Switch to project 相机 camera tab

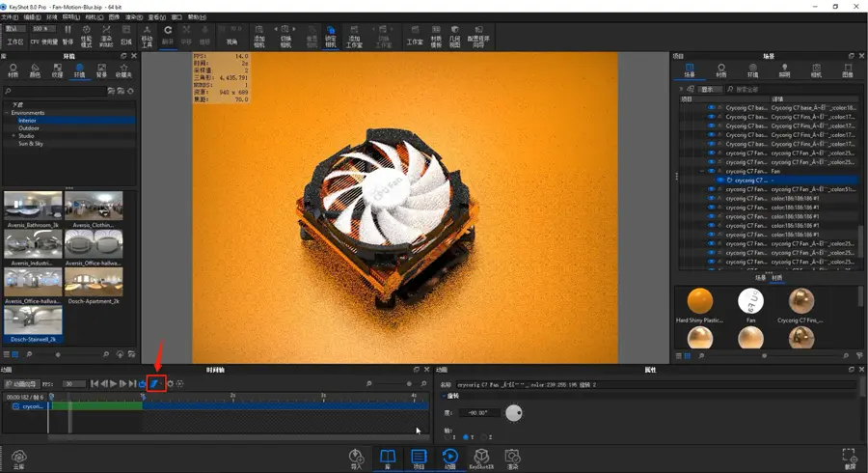tap(816, 70)
